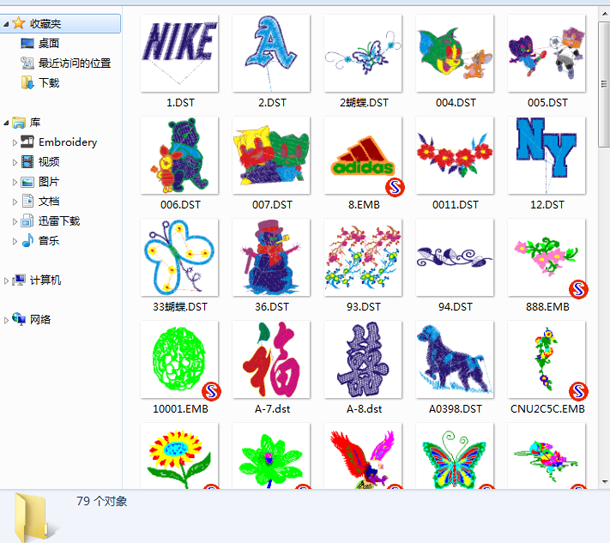
Task: Select the NY thumbnail of 12.DST
Action: click(x=547, y=156)
